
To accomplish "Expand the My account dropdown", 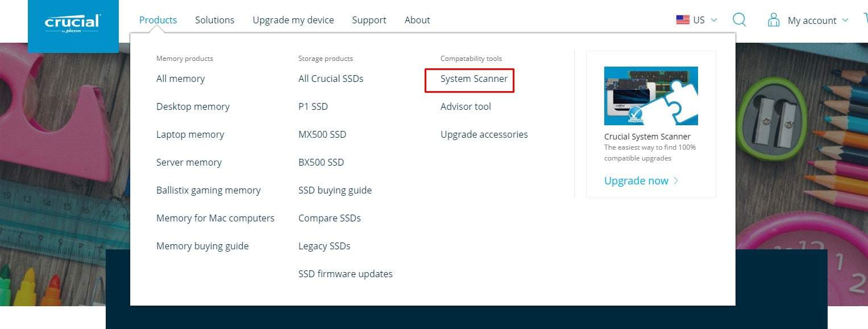I will (x=845, y=20).
